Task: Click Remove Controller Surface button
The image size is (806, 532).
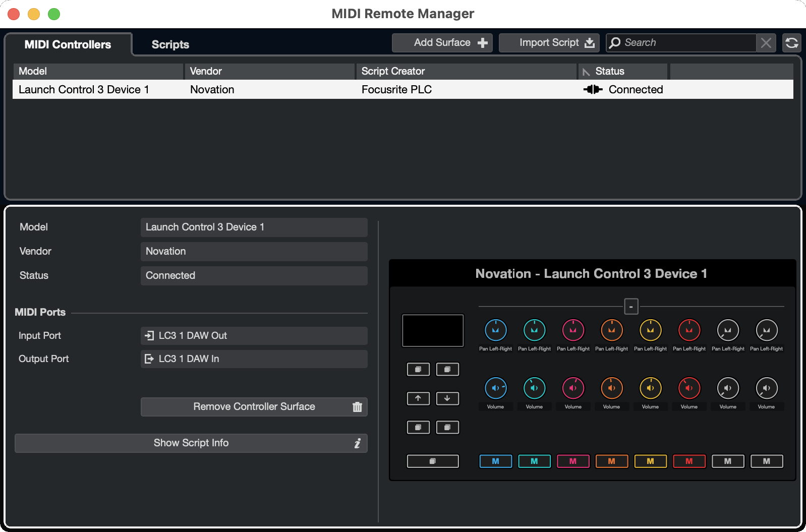Action: pyautogui.click(x=254, y=407)
